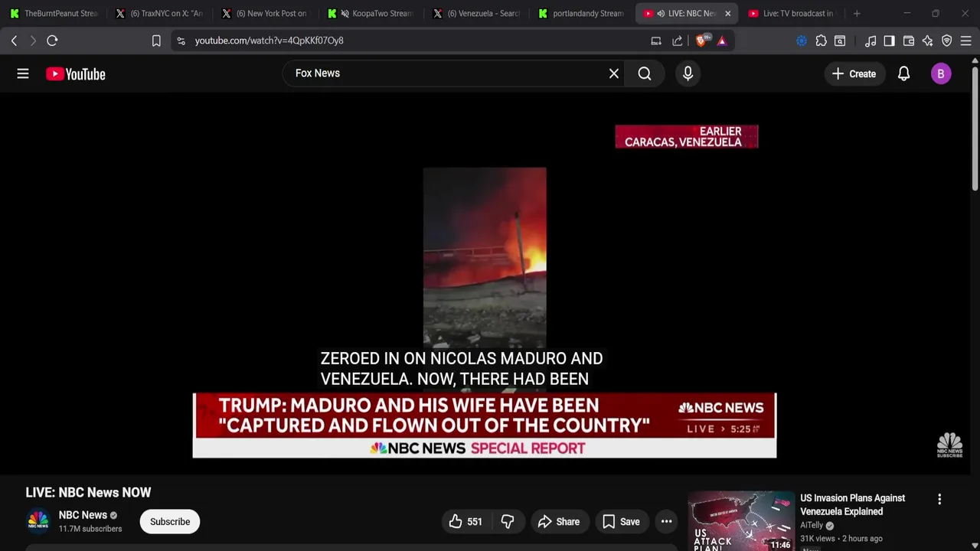The image size is (980, 551).
Task: Reload the current page
Action: coord(52,41)
